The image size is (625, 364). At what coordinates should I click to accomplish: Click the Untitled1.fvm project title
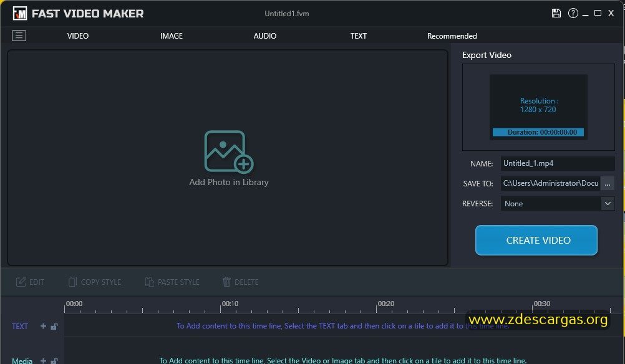tap(286, 14)
